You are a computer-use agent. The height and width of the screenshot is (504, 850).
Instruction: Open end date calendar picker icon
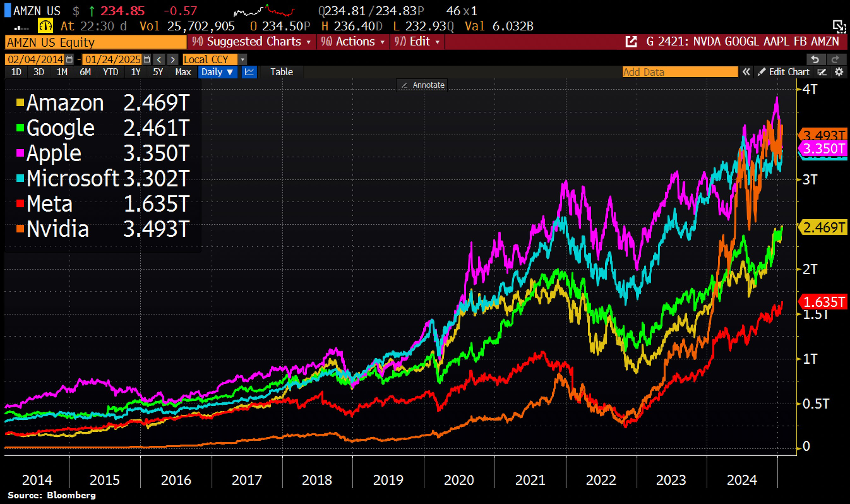[147, 59]
